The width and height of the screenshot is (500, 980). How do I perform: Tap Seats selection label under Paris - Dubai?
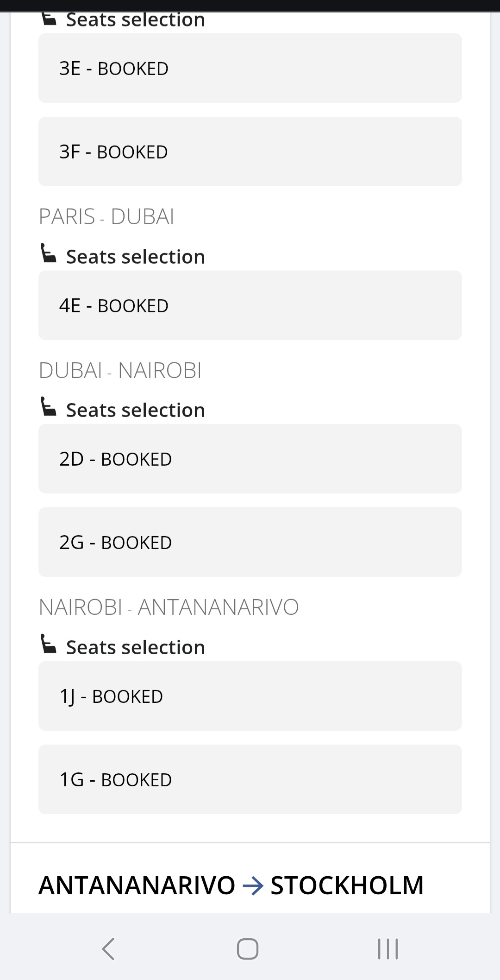coord(135,257)
